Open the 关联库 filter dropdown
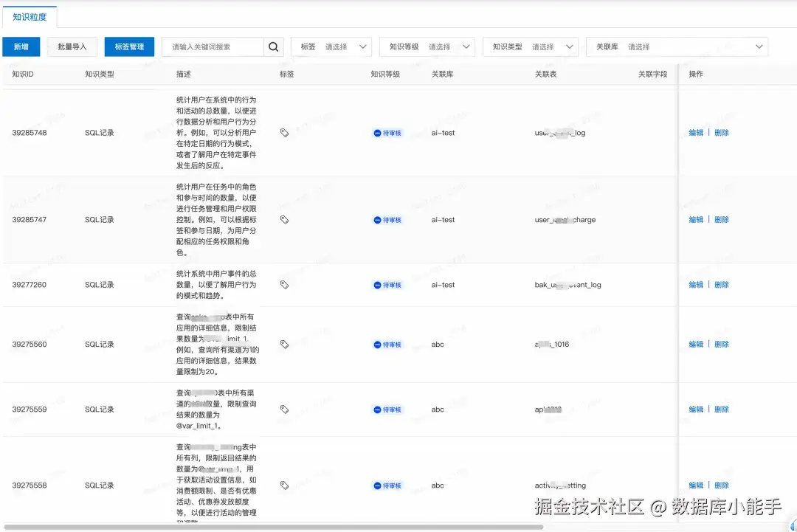This screenshot has height=532, width=797. pyautogui.click(x=677, y=46)
